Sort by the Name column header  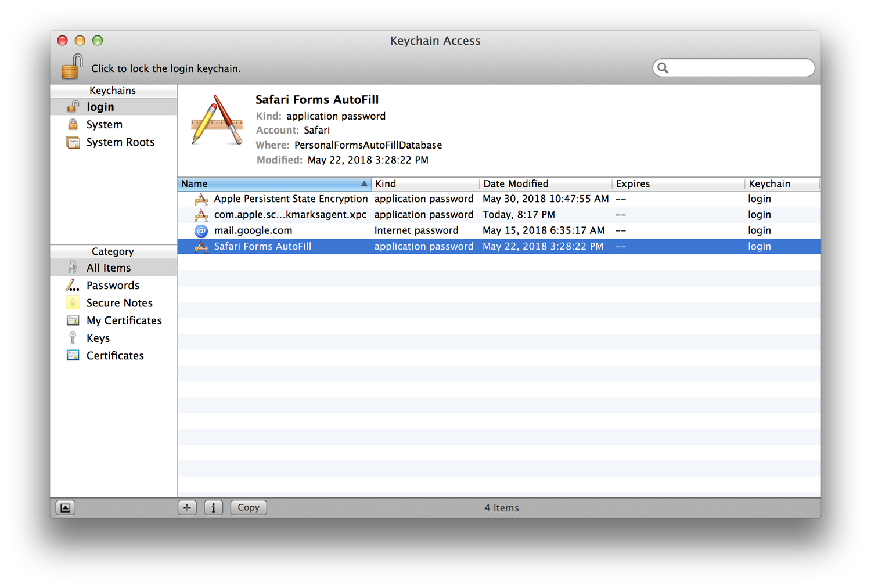click(274, 183)
